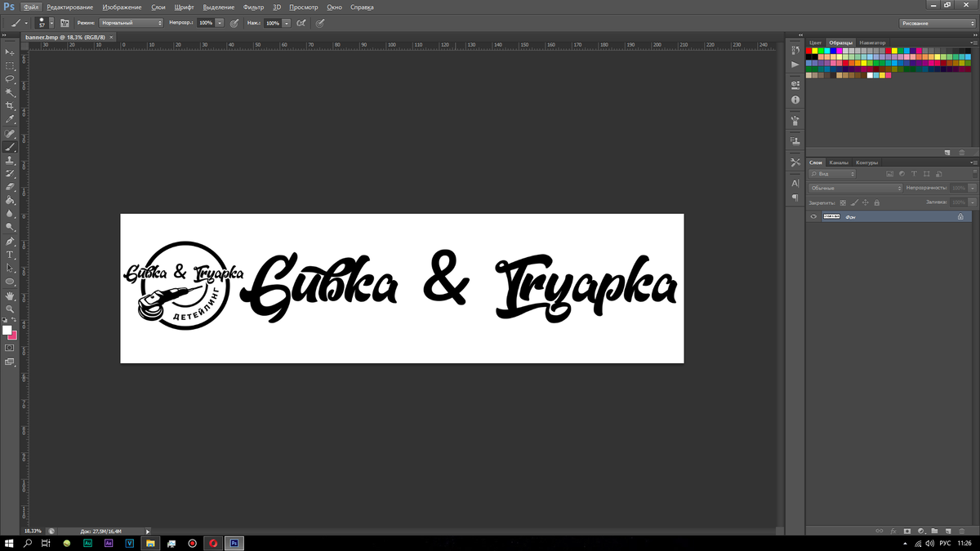Select the Brush tool in toolbox

(11, 148)
